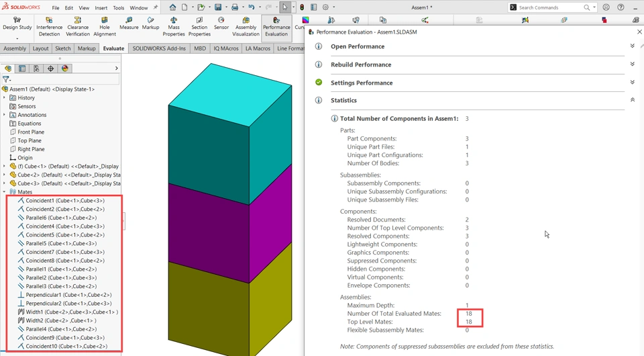Open the Design Study dropdown
Image resolution: width=644 pixels, height=356 pixels.
17,38
